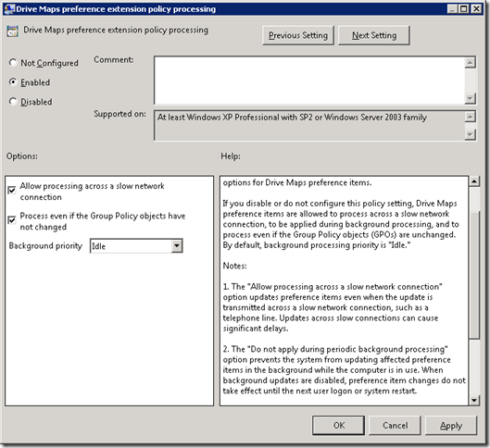Click the Supported on text field
Screen dimensions: 490x448
pos(309,125)
